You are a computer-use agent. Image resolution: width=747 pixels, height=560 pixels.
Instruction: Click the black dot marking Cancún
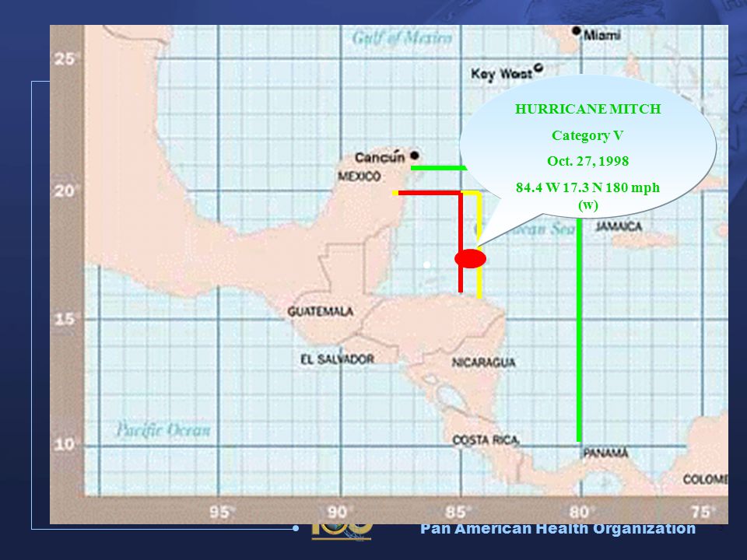tap(415, 156)
